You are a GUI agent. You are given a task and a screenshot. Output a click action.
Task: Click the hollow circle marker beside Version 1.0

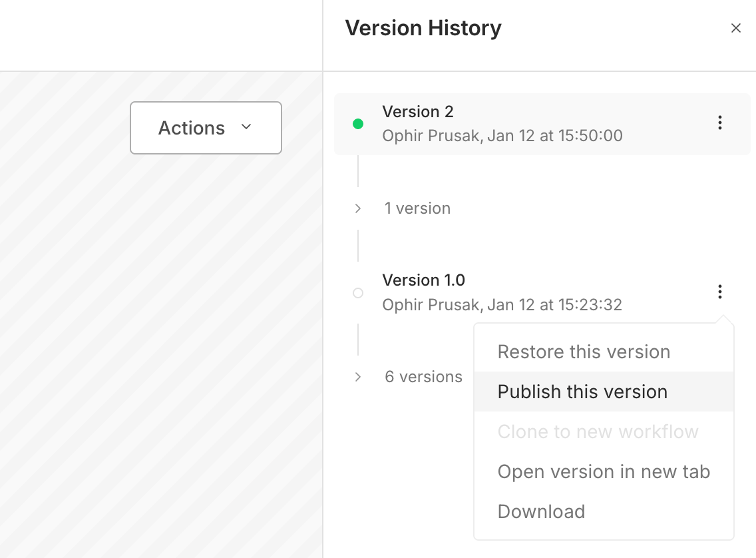coord(358,293)
